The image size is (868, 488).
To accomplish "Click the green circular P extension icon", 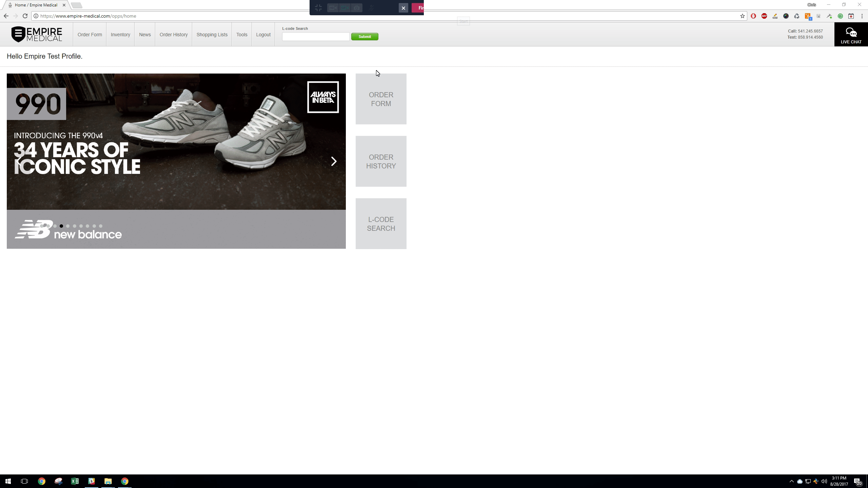I will pyautogui.click(x=840, y=16).
